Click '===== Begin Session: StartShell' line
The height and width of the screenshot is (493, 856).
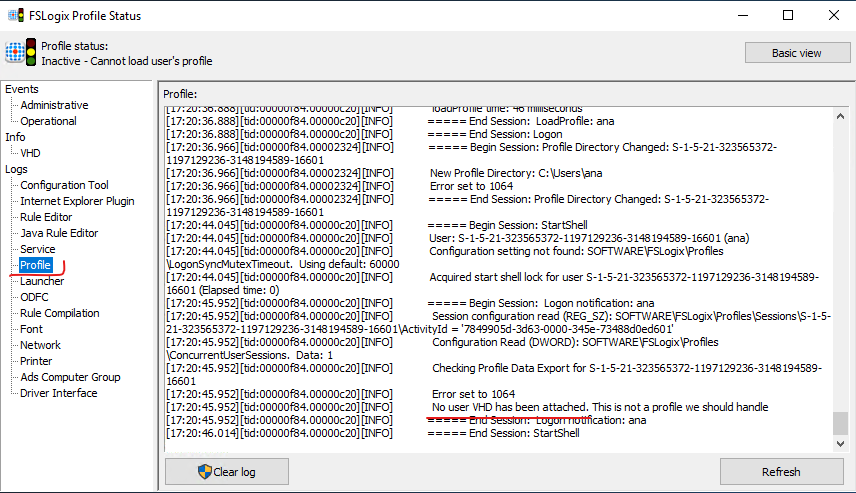pyautogui.click(x=377, y=225)
